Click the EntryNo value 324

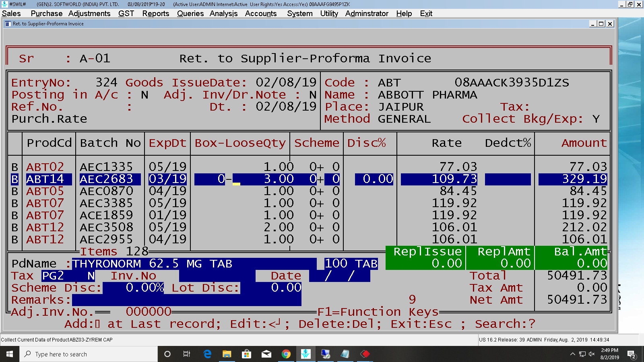tap(106, 82)
